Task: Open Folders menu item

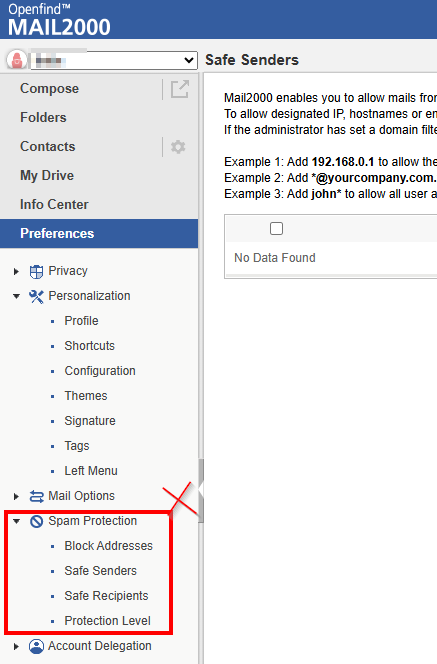Action: click(x=43, y=117)
